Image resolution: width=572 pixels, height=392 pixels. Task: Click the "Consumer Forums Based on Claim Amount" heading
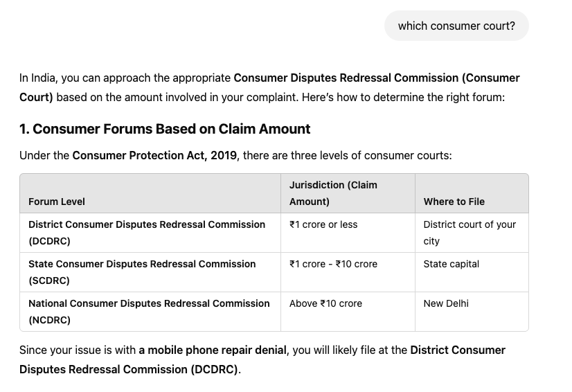165,129
